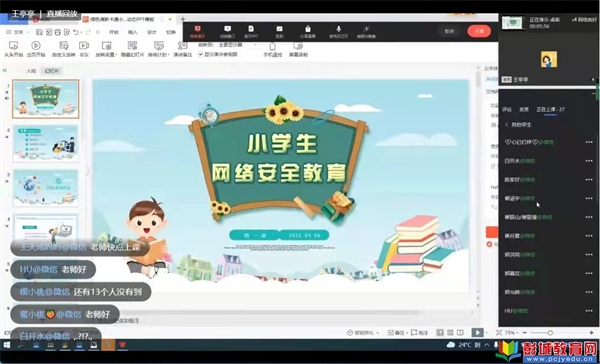Click the red end-share icon in live toolbar
The image size is (600, 364).
click(x=197, y=29)
